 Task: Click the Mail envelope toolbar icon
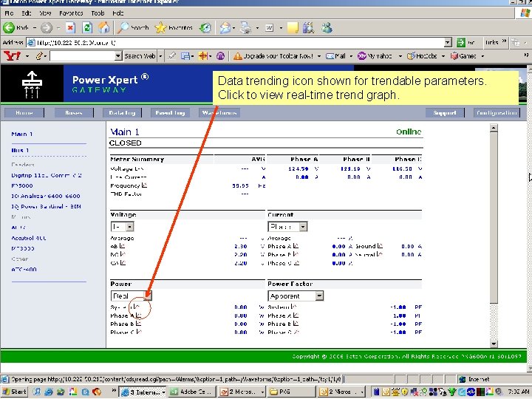pos(225,27)
